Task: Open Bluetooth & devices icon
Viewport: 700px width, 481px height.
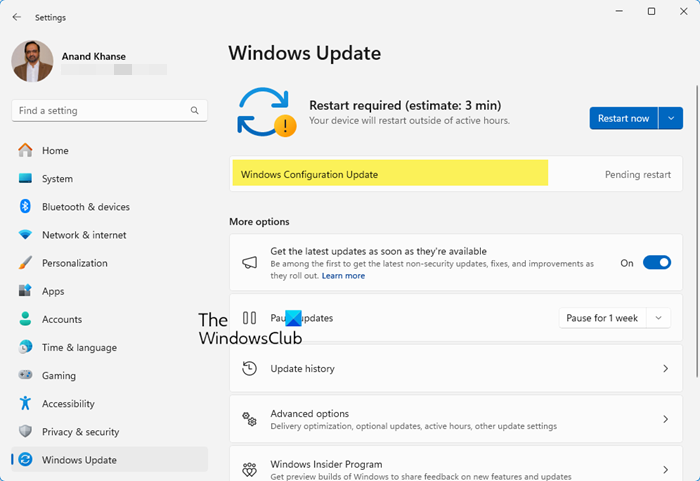Action: click(25, 207)
